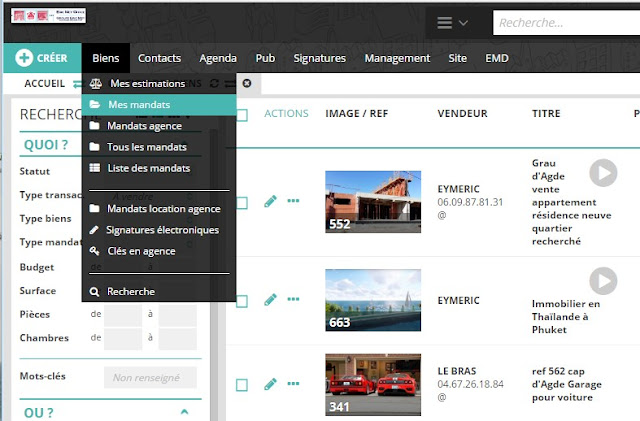Select Mes mandats menu entry
The image size is (640, 421).
pyautogui.click(x=159, y=105)
